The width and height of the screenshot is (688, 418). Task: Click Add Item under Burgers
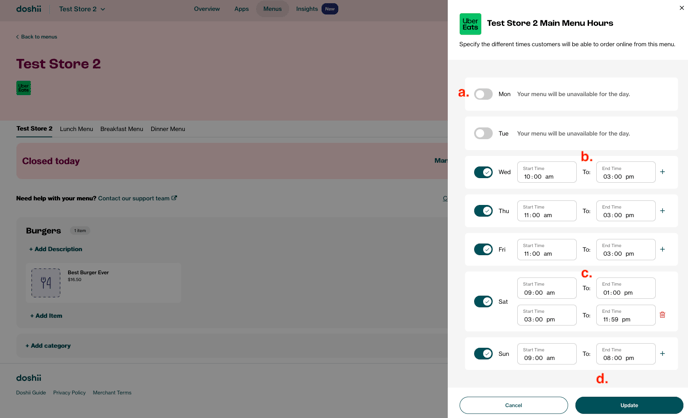click(x=46, y=316)
